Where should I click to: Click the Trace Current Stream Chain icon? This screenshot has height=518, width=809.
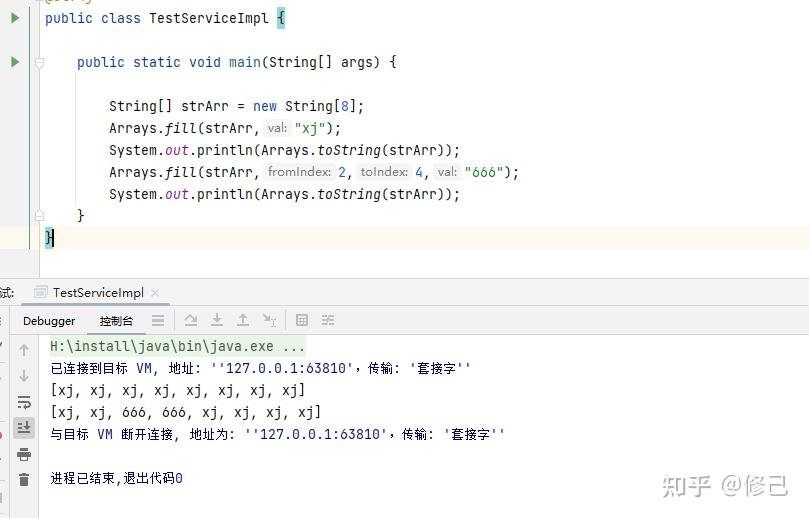[x=327, y=321]
